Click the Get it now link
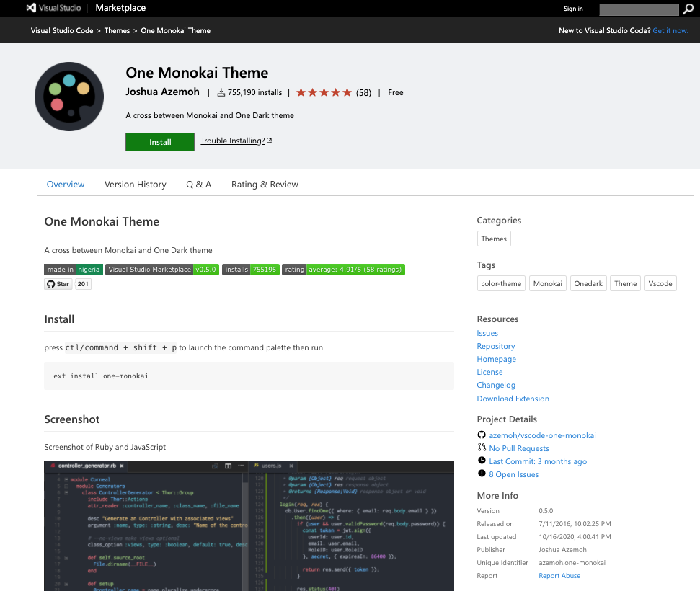The height and width of the screenshot is (591, 700). pyautogui.click(x=670, y=30)
